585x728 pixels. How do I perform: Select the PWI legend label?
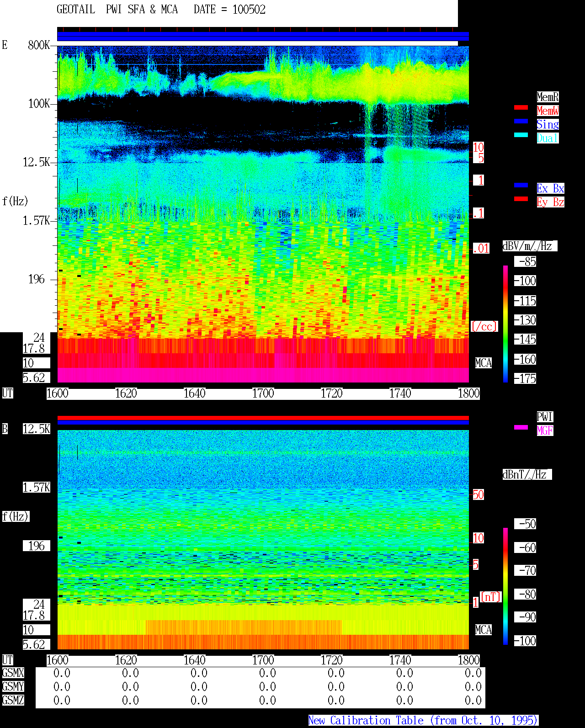point(545,417)
